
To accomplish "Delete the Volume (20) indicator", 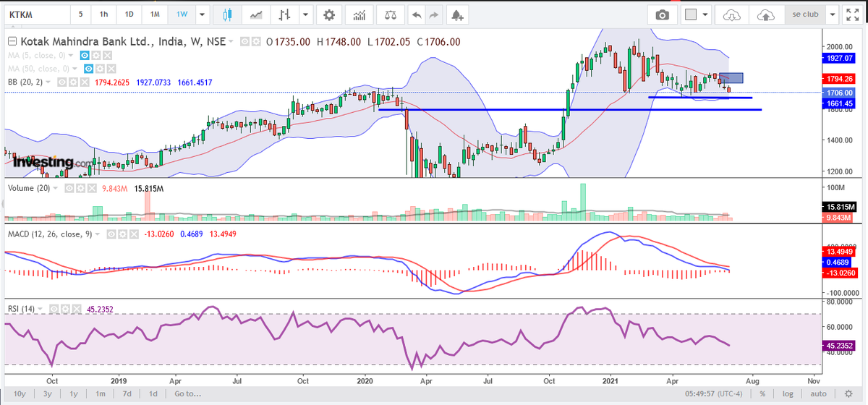I will (91, 188).
